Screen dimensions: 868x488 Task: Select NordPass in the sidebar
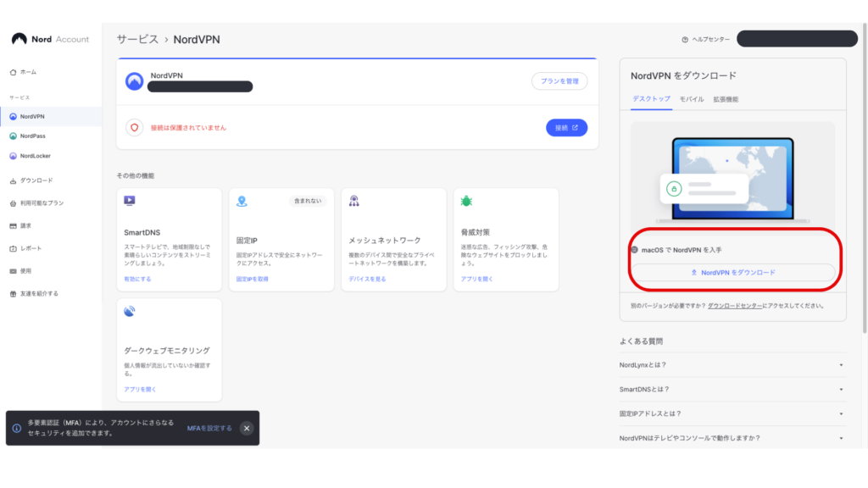pyautogui.click(x=32, y=136)
